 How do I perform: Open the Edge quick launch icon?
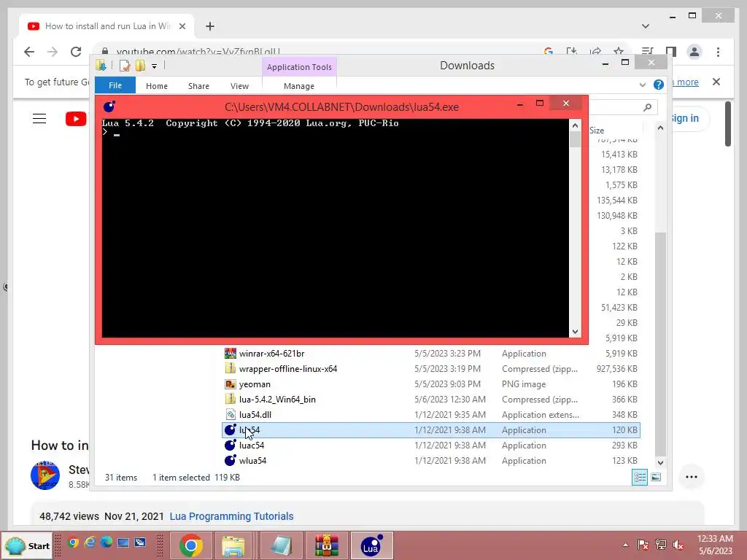[x=107, y=542]
